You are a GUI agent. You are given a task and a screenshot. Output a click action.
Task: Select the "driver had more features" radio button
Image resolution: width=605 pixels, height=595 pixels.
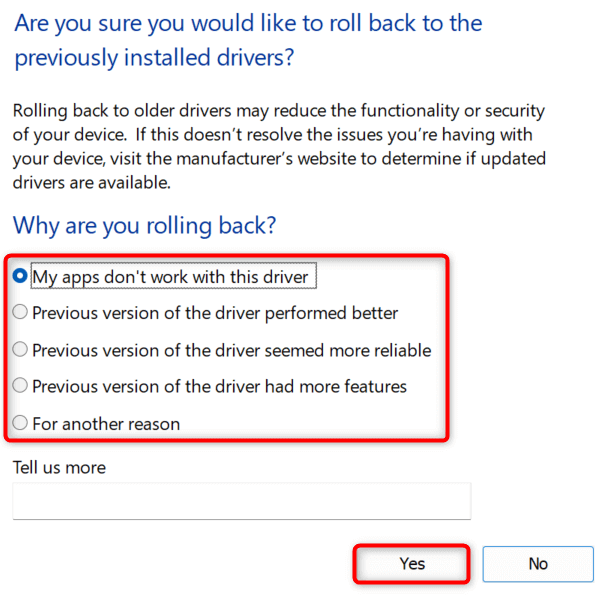[20, 386]
